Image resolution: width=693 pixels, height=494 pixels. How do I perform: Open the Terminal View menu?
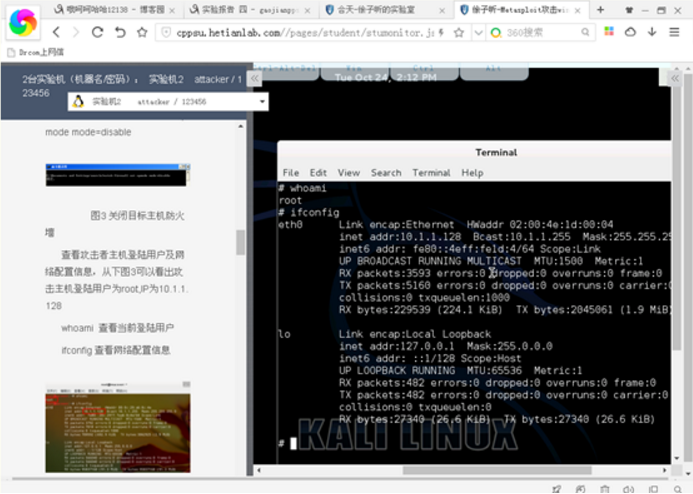(349, 173)
